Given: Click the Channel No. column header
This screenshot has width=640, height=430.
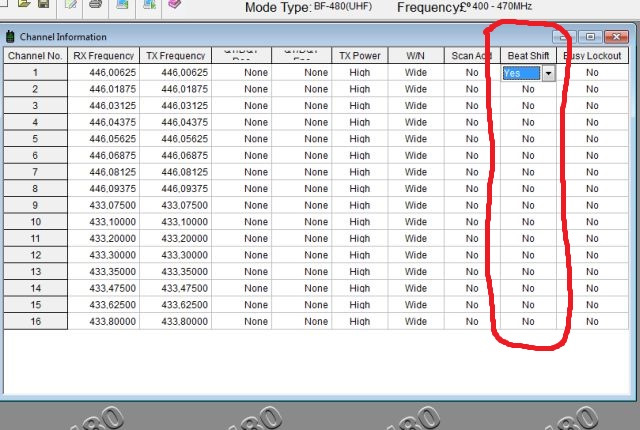Looking at the screenshot, I should pyautogui.click(x=35, y=55).
